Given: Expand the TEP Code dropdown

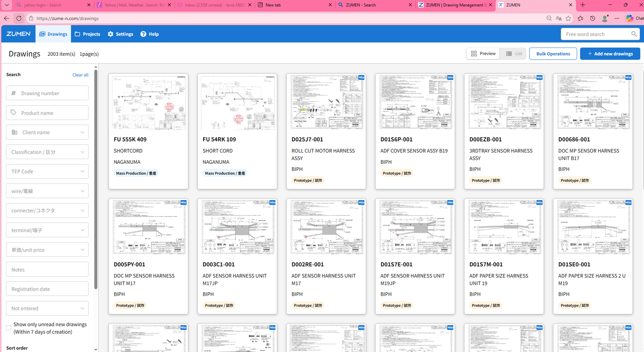Looking at the screenshot, I should 47,172.
